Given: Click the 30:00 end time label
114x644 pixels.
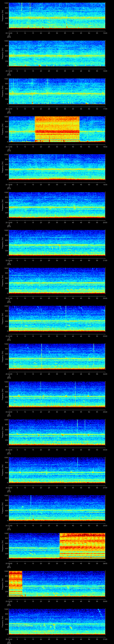Looking at the screenshot, I should pyautogui.click(x=105, y=601).
